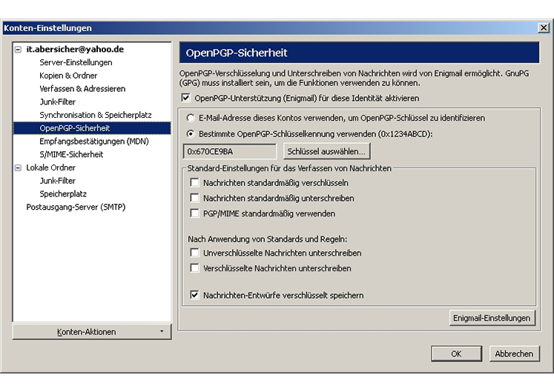This screenshot has height=392, width=554.
Task: Open Kopien & Ordner settings
Action: [68, 76]
